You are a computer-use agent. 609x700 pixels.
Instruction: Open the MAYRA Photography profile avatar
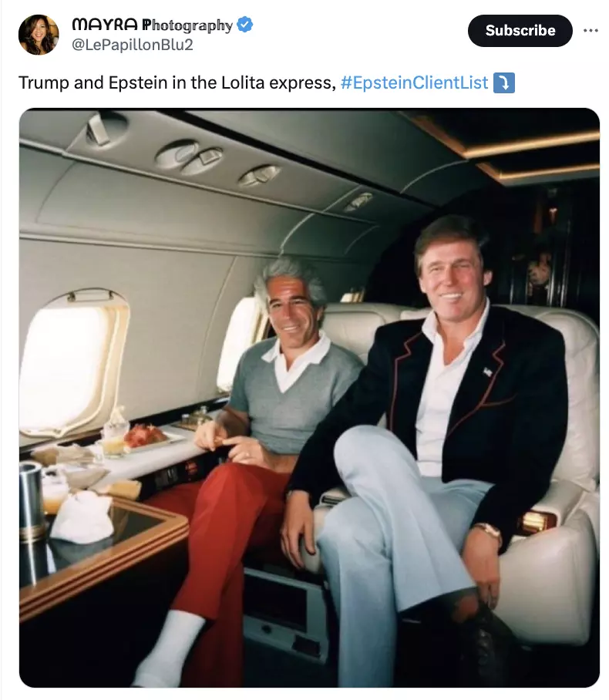pos(39,35)
